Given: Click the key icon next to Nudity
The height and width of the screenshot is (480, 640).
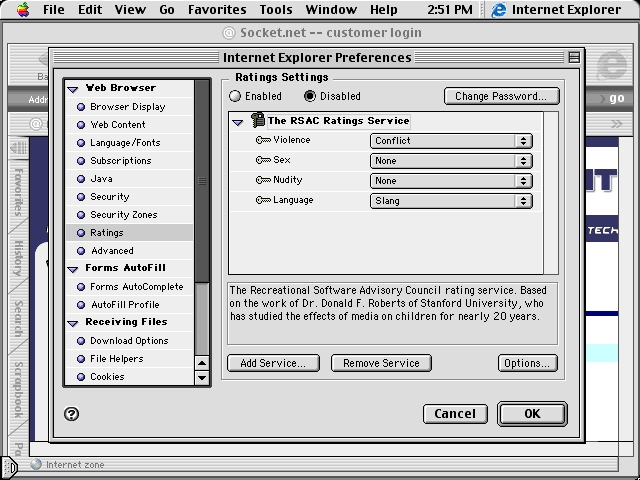Looking at the screenshot, I should click(263, 180).
